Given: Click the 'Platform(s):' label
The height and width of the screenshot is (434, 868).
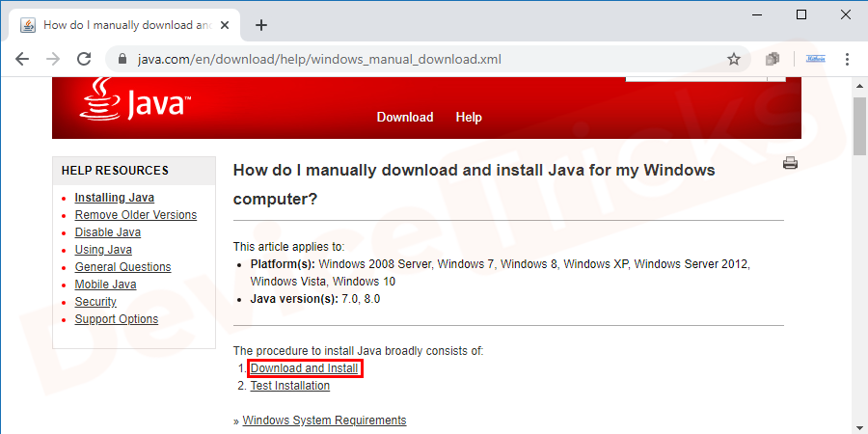Looking at the screenshot, I should 283,264.
